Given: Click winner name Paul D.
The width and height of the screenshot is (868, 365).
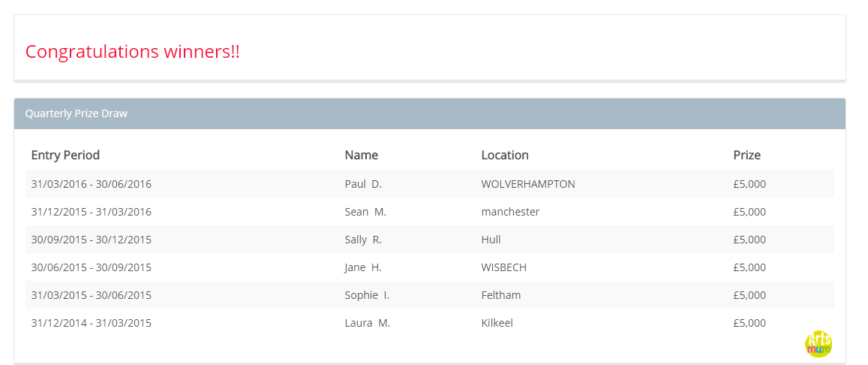Looking at the screenshot, I should click(363, 184).
